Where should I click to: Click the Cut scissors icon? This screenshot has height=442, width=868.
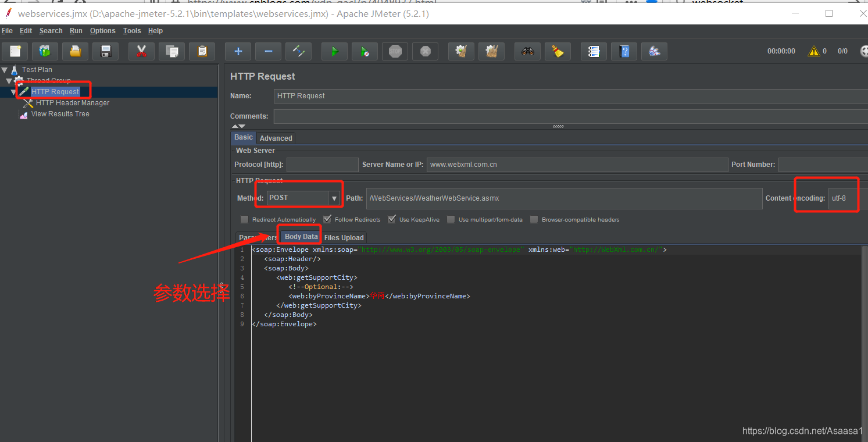141,51
